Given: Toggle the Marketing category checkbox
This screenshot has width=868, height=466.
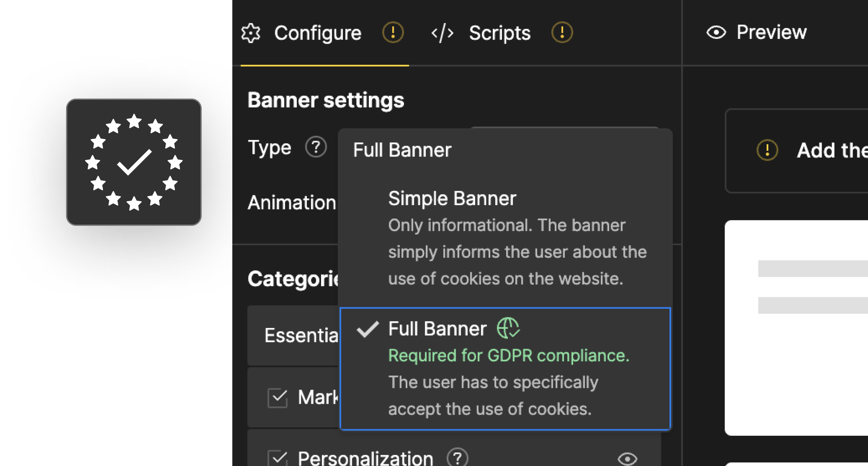Looking at the screenshot, I should (x=278, y=398).
